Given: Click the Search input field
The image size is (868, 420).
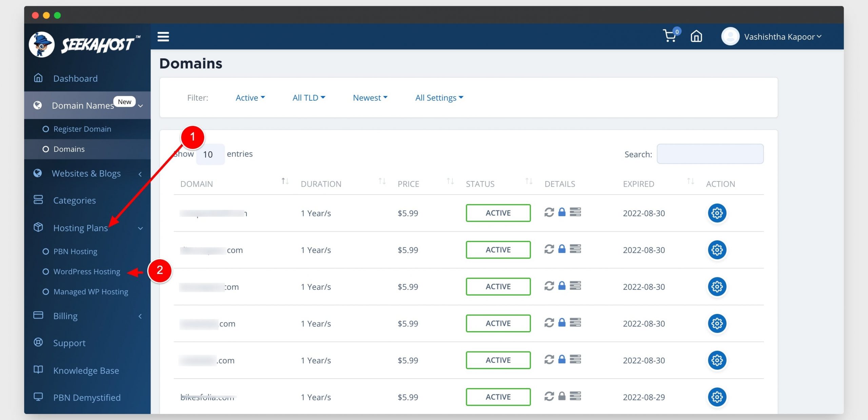Looking at the screenshot, I should point(710,153).
